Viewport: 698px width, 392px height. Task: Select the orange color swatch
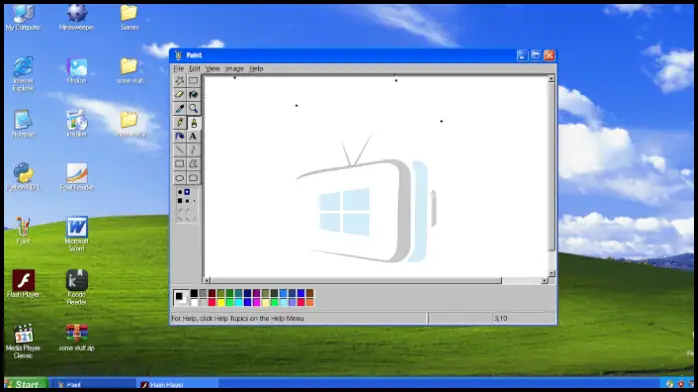(x=310, y=303)
